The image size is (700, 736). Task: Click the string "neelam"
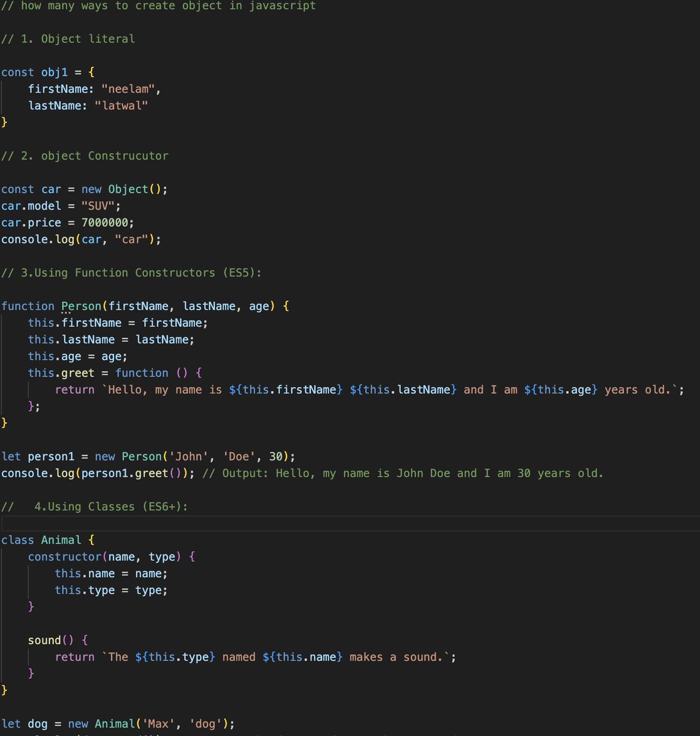pos(128,89)
